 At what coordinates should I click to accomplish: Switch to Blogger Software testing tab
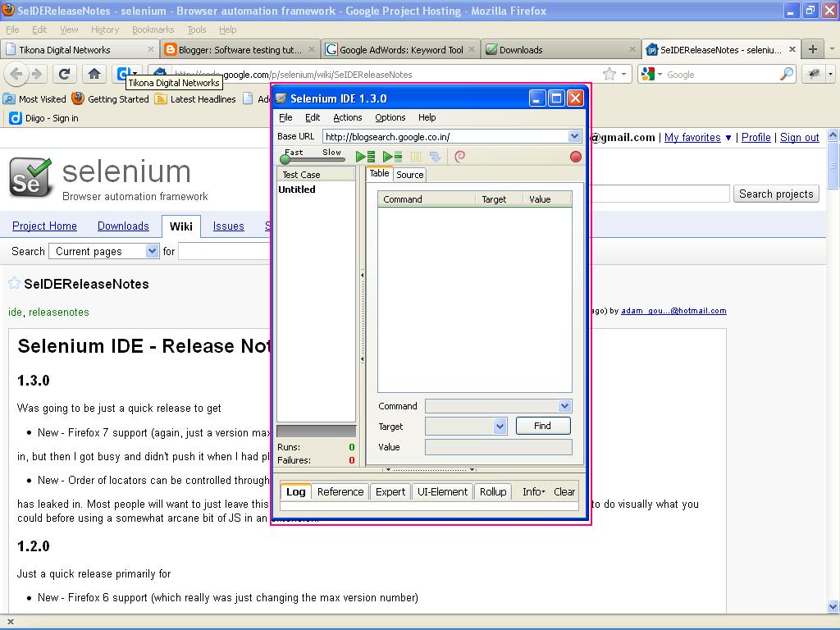click(240, 50)
